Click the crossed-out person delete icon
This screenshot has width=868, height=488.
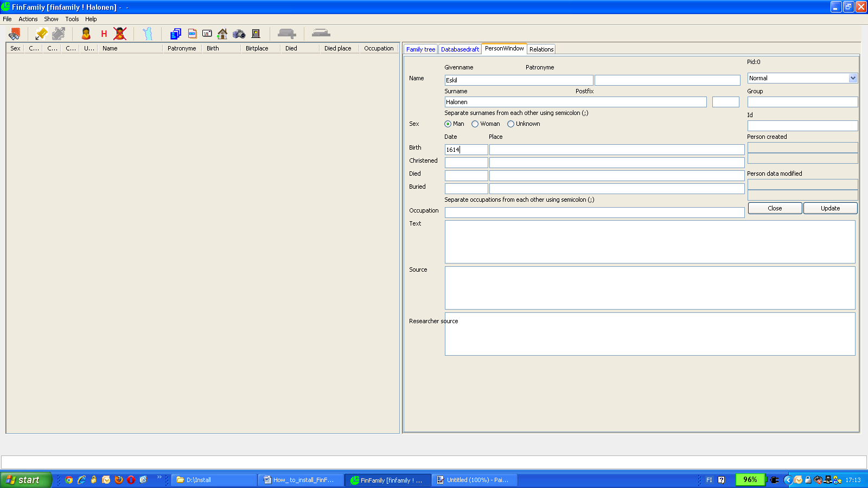[x=120, y=34]
